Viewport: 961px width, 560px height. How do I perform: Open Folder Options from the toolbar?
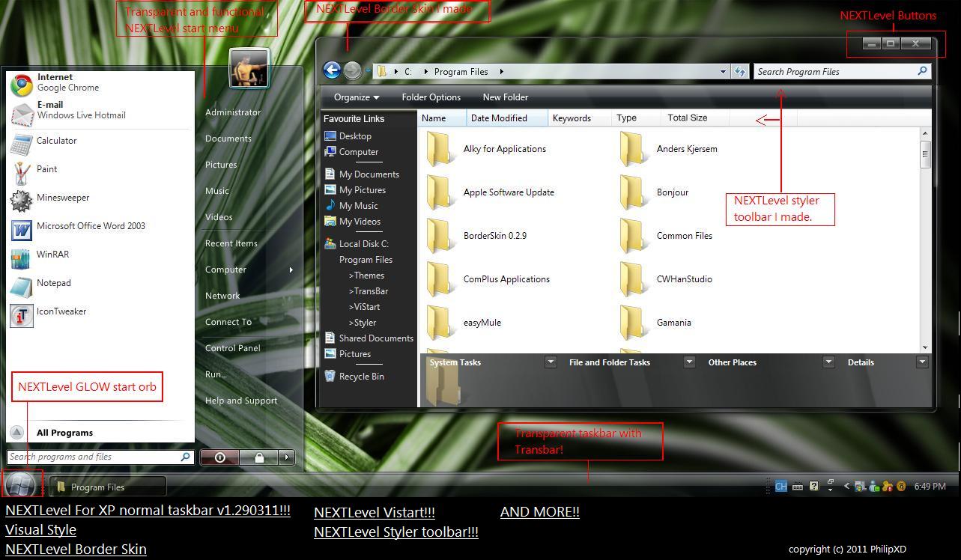tap(431, 97)
